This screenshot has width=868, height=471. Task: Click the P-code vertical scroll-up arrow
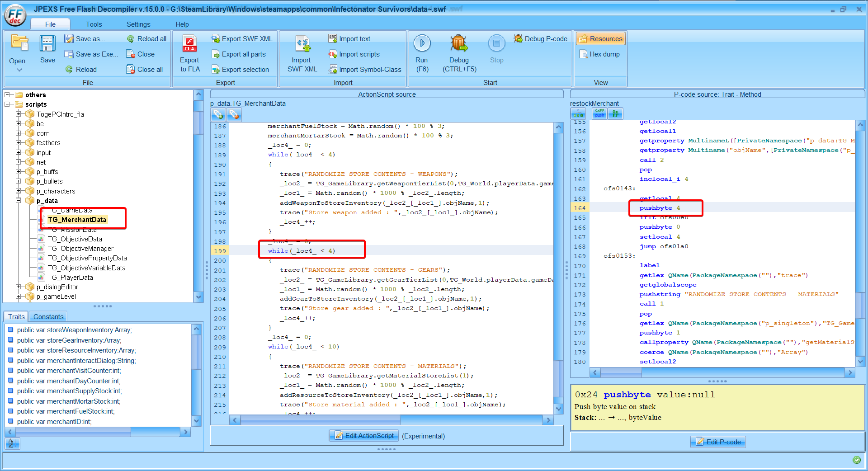[860, 125]
